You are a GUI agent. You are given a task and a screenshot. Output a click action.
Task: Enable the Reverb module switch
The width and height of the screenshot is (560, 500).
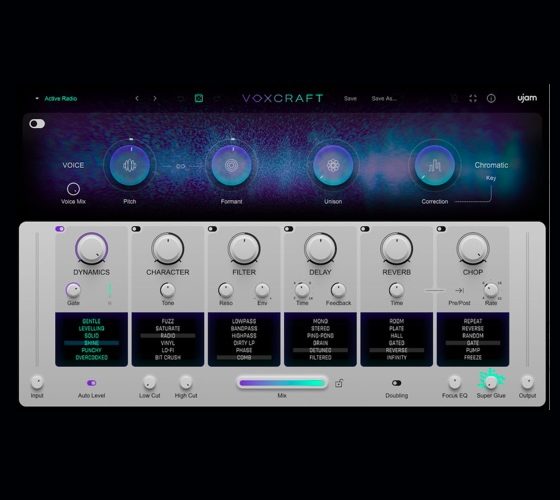coord(365,229)
